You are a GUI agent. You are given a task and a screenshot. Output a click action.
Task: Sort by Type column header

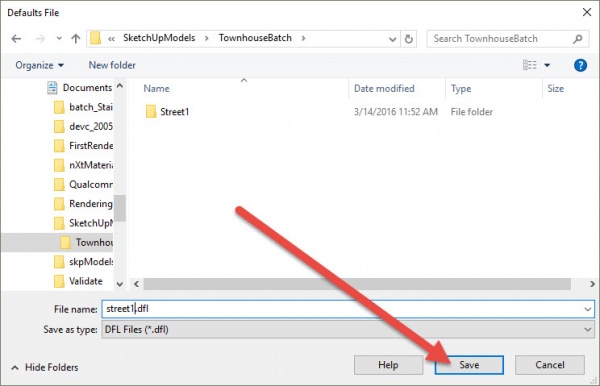(461, 89)
